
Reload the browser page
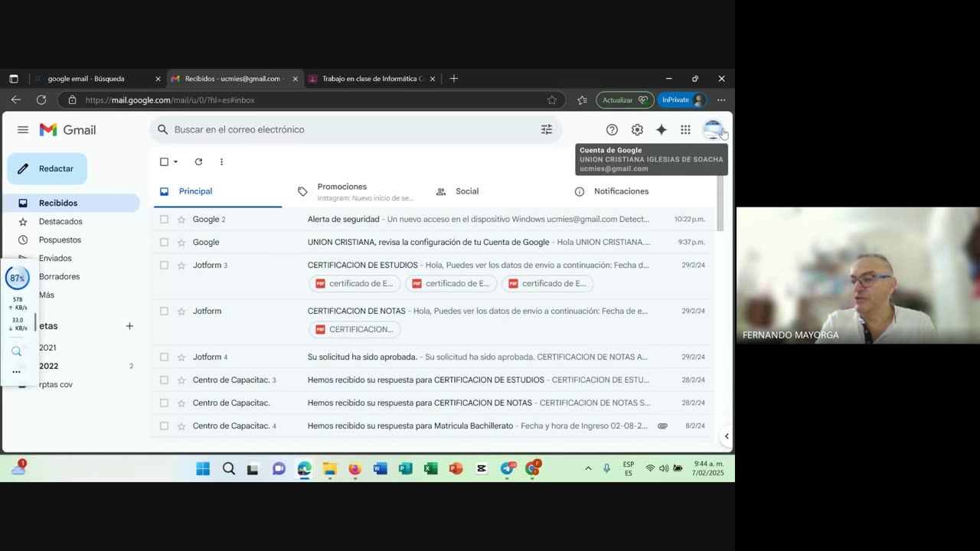point(41,99)
